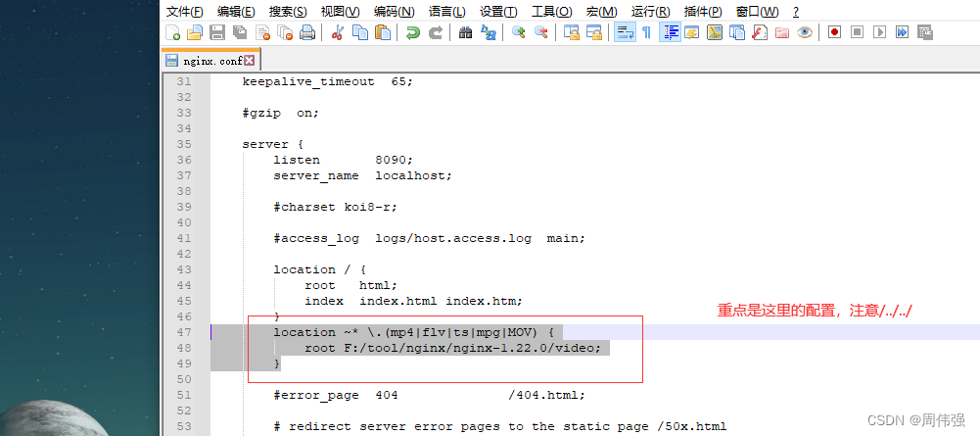Toggle synchronized vertical scrolling
This screenshot has width=980, height=436.
click(x=571, y=32)
